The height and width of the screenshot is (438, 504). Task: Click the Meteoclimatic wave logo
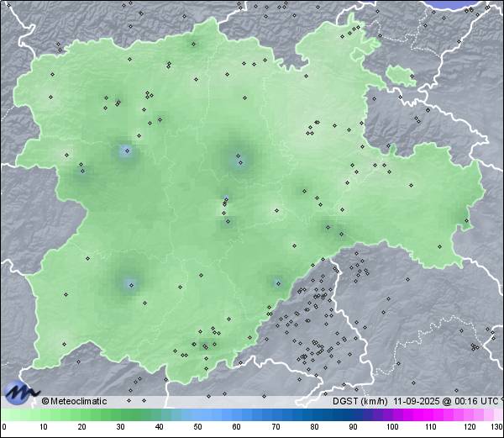coord(21,393)
